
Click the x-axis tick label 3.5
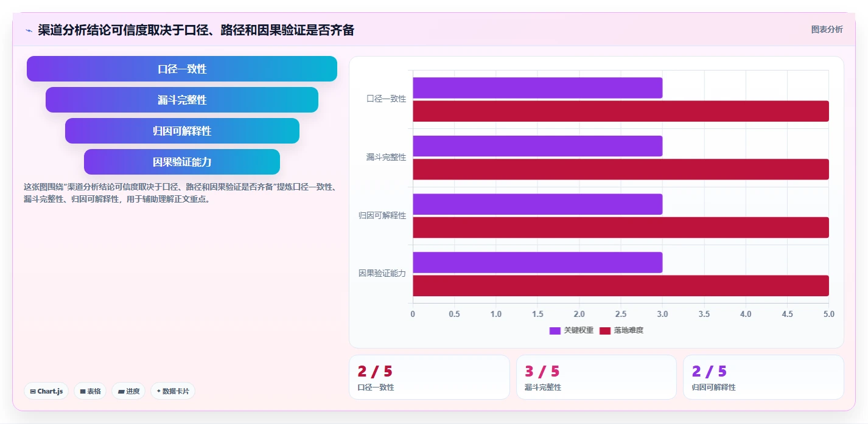coord(704,314)
